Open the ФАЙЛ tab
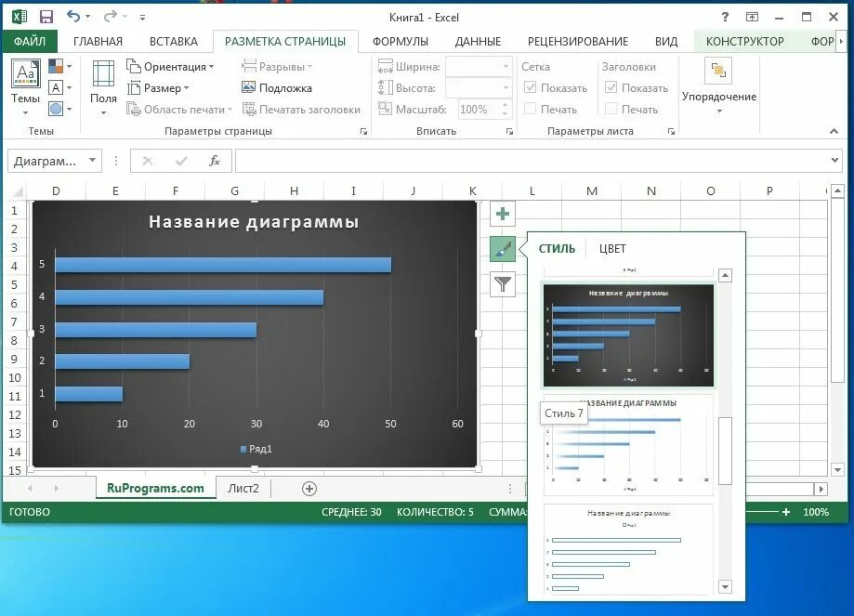Viewport: 854px width, 616px height. (30, 42)
